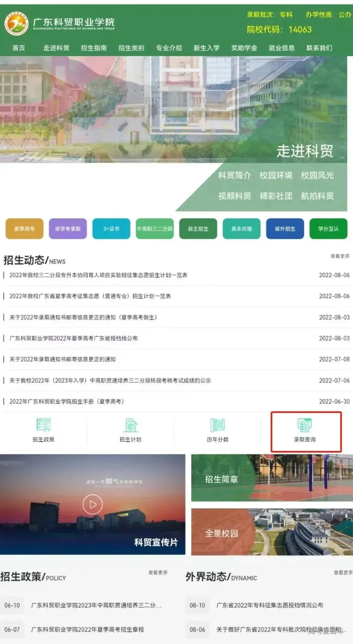Screen dimensions: 353x644
Task: Open the 历年分数 icon shortcut
Action: click(x=217, y=430)
